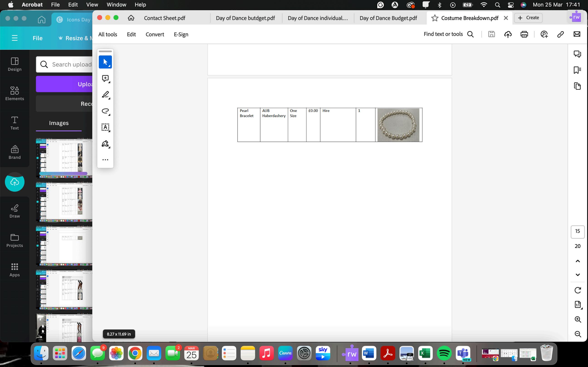Select the highlight pen tool

(105, 95)
